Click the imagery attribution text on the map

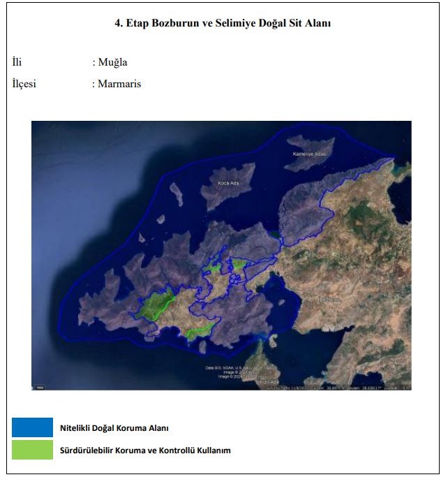pyautogui.click(x=222, y=370)
